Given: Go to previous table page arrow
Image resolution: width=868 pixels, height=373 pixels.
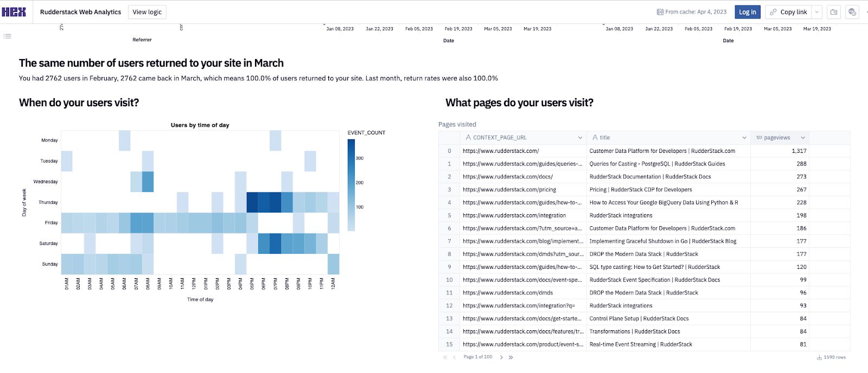Looking at the screenshot, I should pyautogui.click(x=455, y=357).
